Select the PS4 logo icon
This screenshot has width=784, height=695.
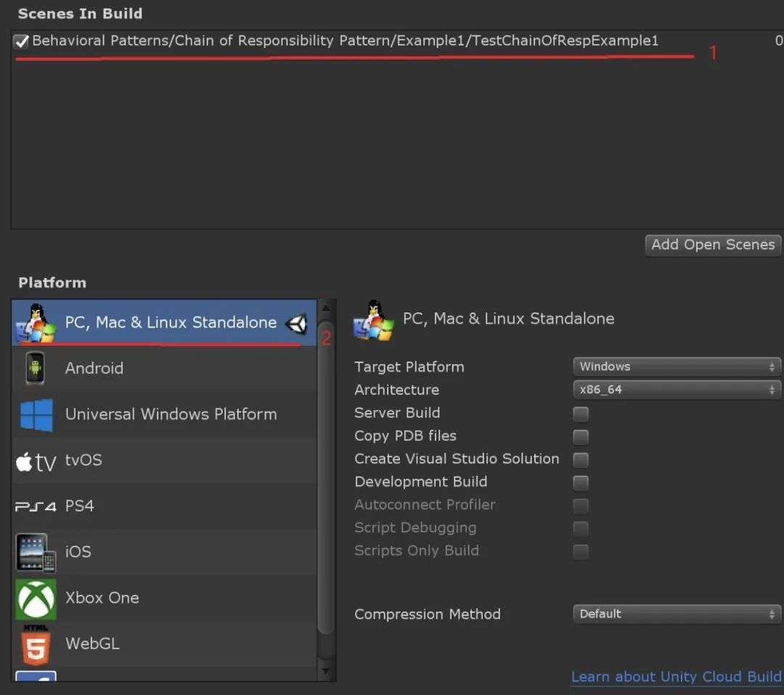36,506
